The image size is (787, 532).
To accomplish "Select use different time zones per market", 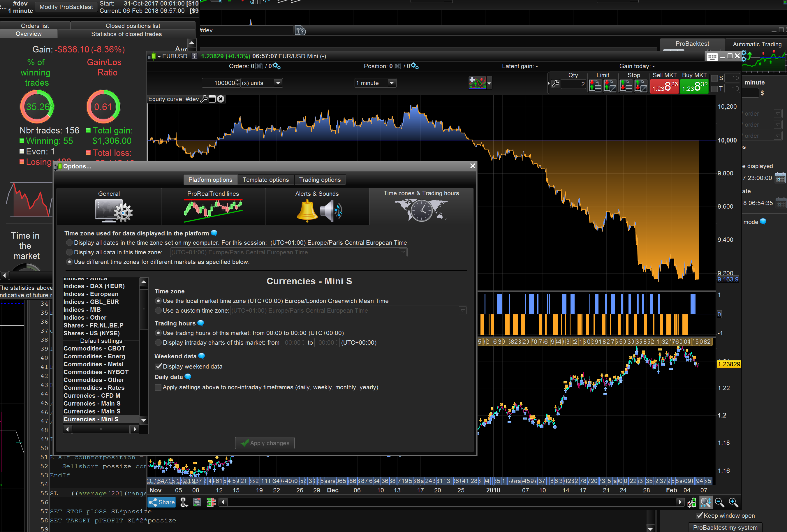I will click(x=69, y=262).
